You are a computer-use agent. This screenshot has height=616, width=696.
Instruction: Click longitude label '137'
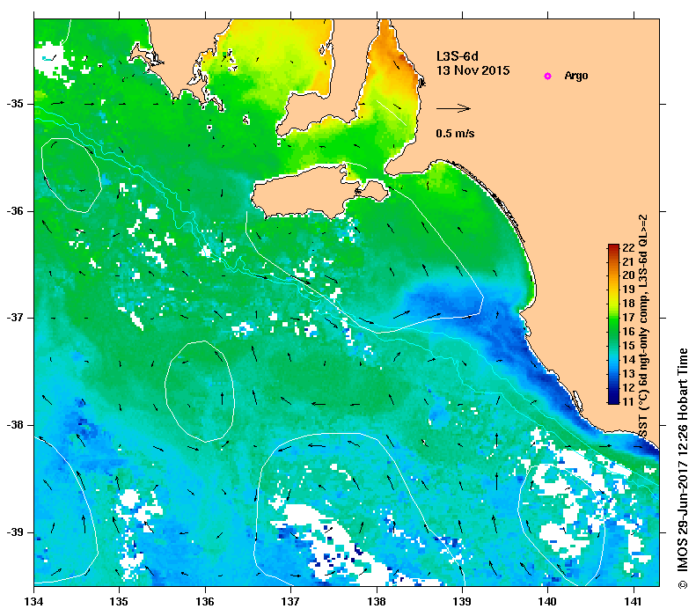coord(290,602)
